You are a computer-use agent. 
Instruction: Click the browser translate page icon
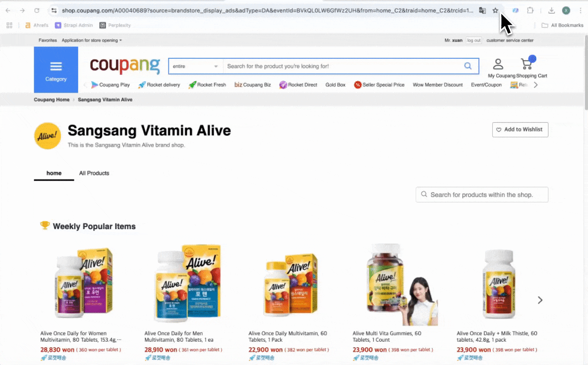(x=482, y=11)
